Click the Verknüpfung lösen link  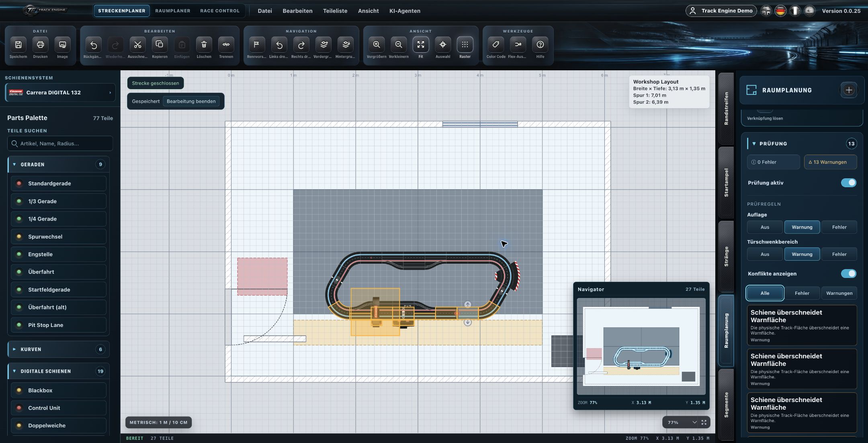click(765, 118)
